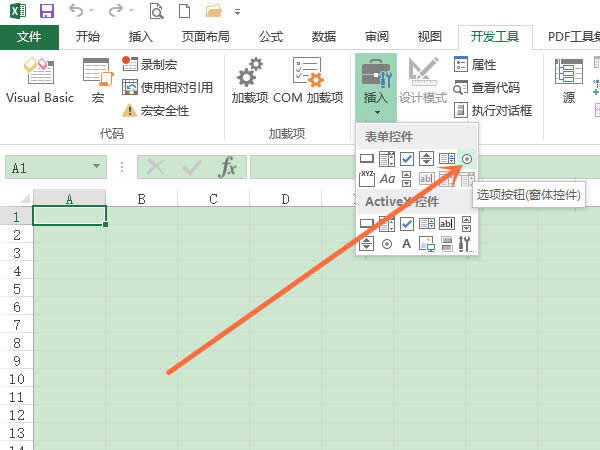Image resolution: width=600 pixels, height=450 pixels.
Task: Select row 5 header
Action: tap(16, 289)
